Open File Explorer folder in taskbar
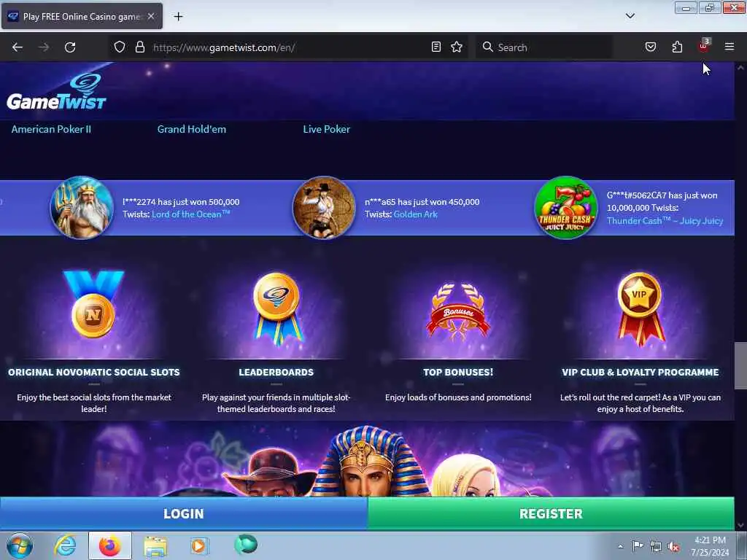Screen dimensions: 747x560 click(x=155, y=546)
